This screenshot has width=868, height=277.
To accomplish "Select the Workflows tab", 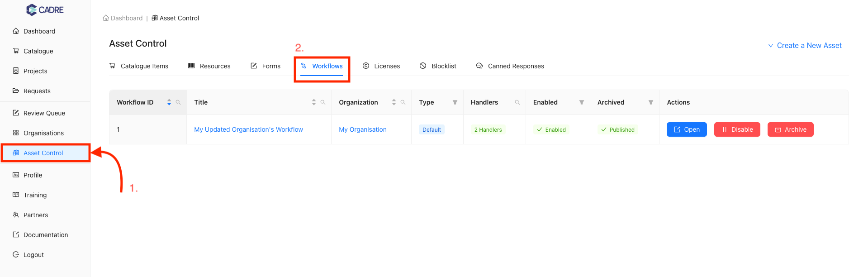I will click(322, 66).
